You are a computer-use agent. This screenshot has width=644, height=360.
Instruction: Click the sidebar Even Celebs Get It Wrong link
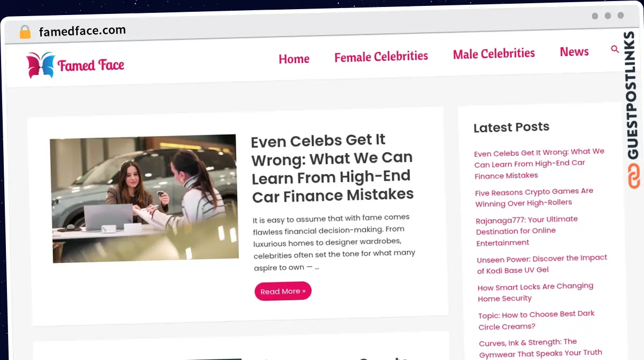coord(539,163)
